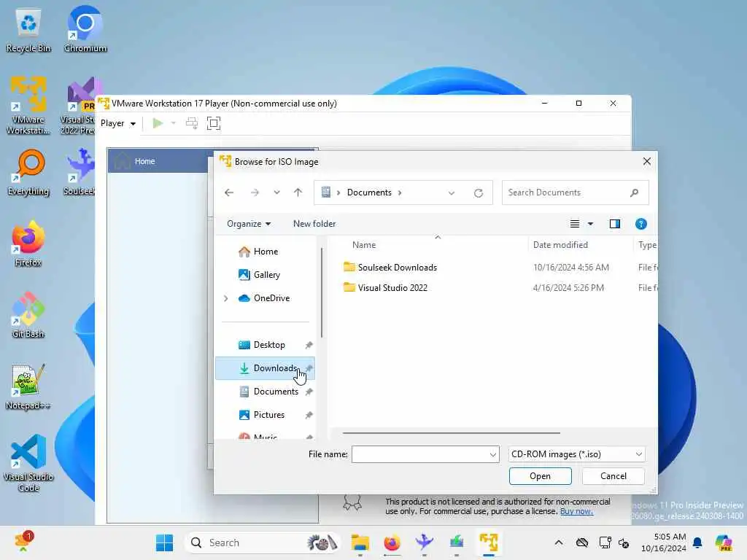747x560 pixels.
Task: Open Chromium desktop icon
Action: click(85, 29)
